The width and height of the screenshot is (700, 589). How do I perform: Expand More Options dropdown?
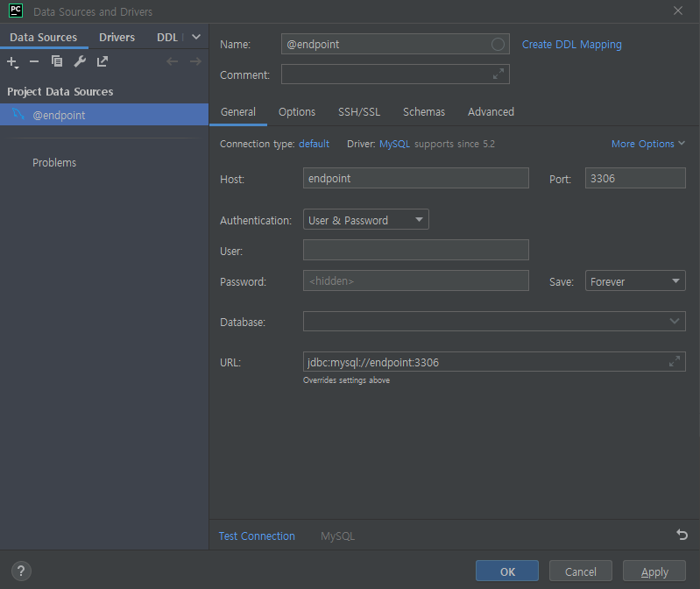647,144
